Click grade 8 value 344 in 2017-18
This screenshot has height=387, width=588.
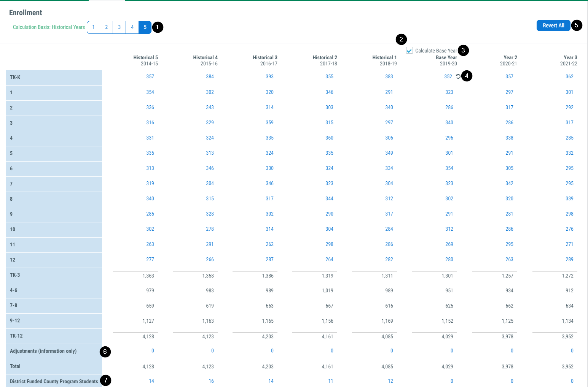tap(330, 199)
